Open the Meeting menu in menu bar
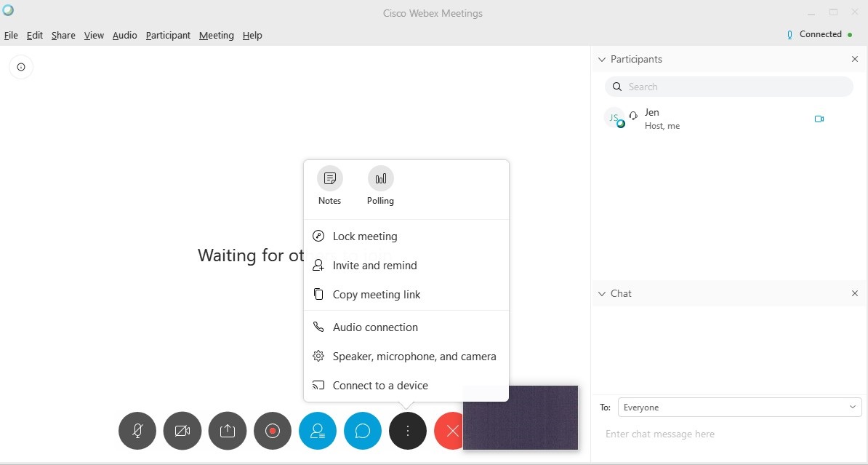This screenshot has height=465, width=868. (216, 35)
